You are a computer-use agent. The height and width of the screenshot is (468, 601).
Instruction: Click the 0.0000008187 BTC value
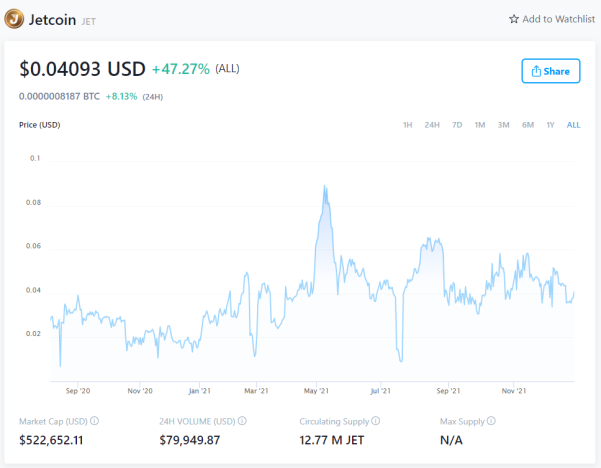point(59,96)
